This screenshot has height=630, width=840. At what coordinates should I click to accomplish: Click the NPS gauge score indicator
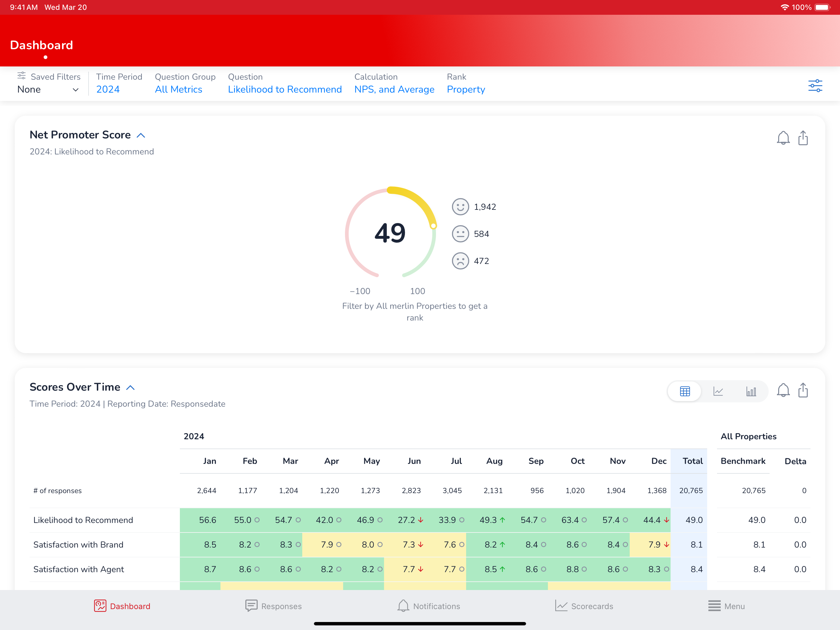[x=433, y=226]
